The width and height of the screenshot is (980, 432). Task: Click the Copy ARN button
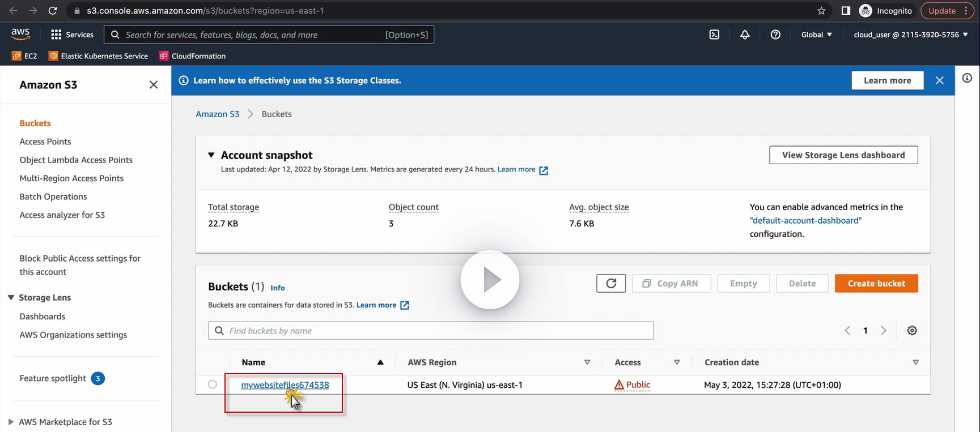672,284
